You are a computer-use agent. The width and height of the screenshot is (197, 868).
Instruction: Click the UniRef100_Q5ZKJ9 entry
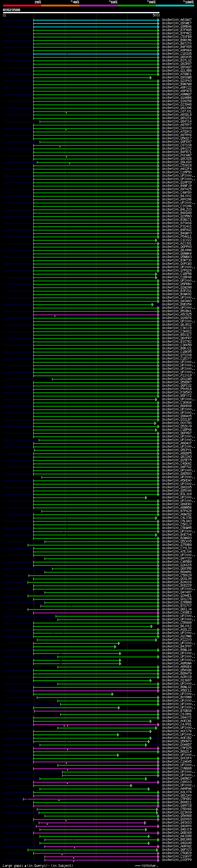176,426
